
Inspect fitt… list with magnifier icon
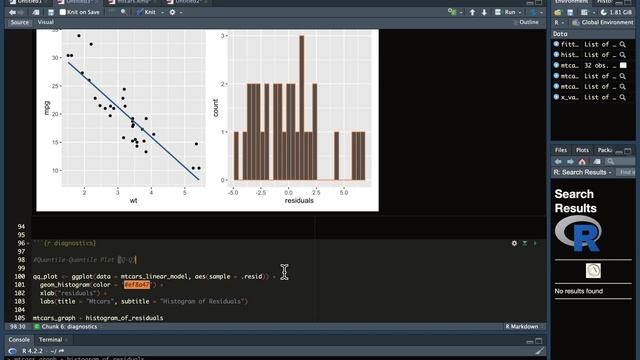(622, 44)
